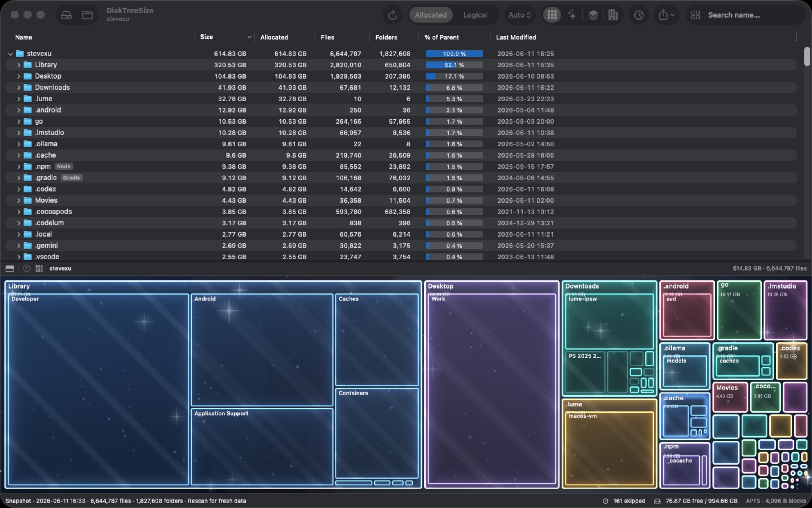The height and width of the screenshot is (508, 812).
Task: Click the Library 52.1 % progress bar
Action: (x=454, y=65)
